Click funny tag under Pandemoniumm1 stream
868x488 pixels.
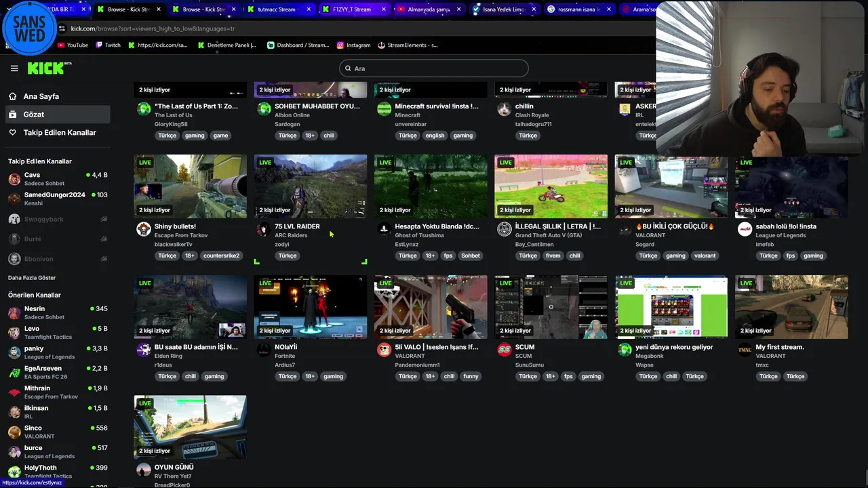coord(471,376)
